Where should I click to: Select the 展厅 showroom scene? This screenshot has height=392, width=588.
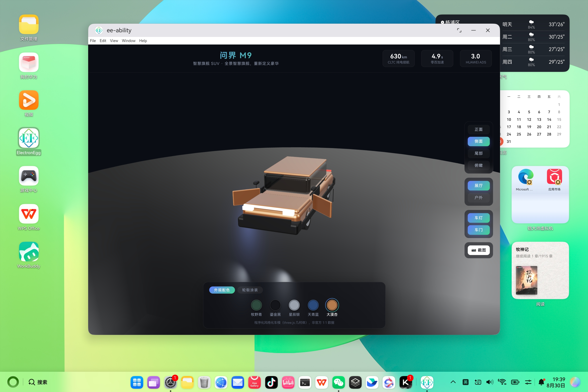(x=479, y=186)
